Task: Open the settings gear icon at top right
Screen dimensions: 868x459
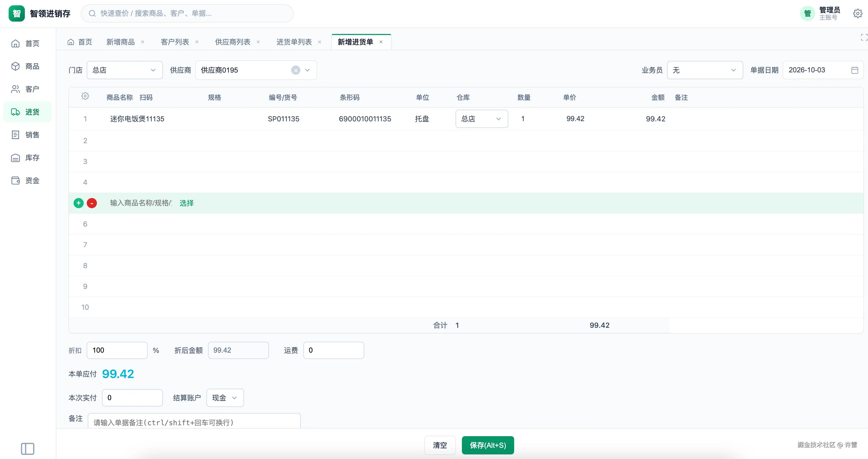Action: (858, 13)
